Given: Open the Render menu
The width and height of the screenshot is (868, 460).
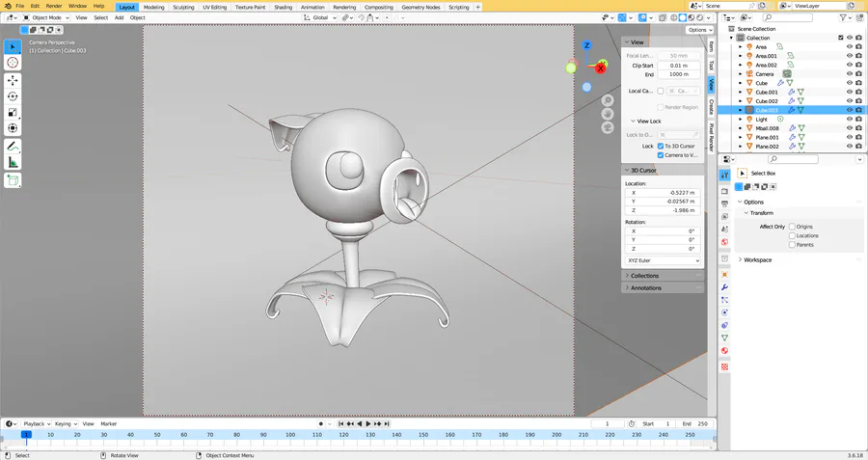Looking at the screenshot, I should 54,6.
